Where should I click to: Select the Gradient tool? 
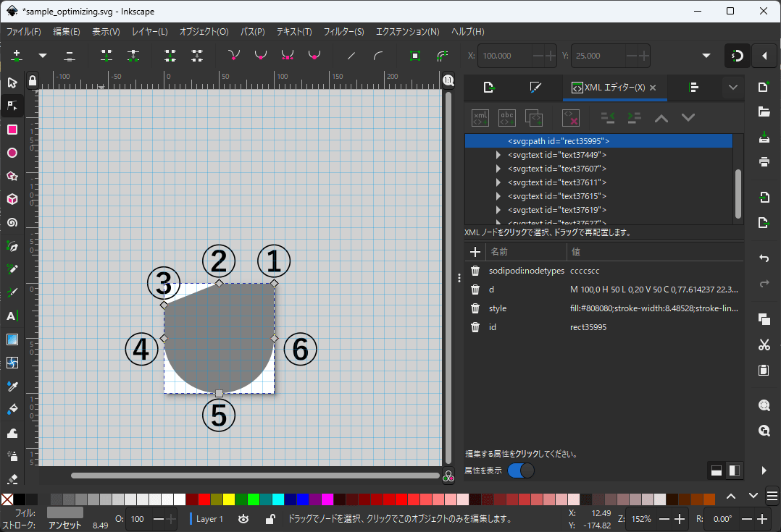point(12,339)
